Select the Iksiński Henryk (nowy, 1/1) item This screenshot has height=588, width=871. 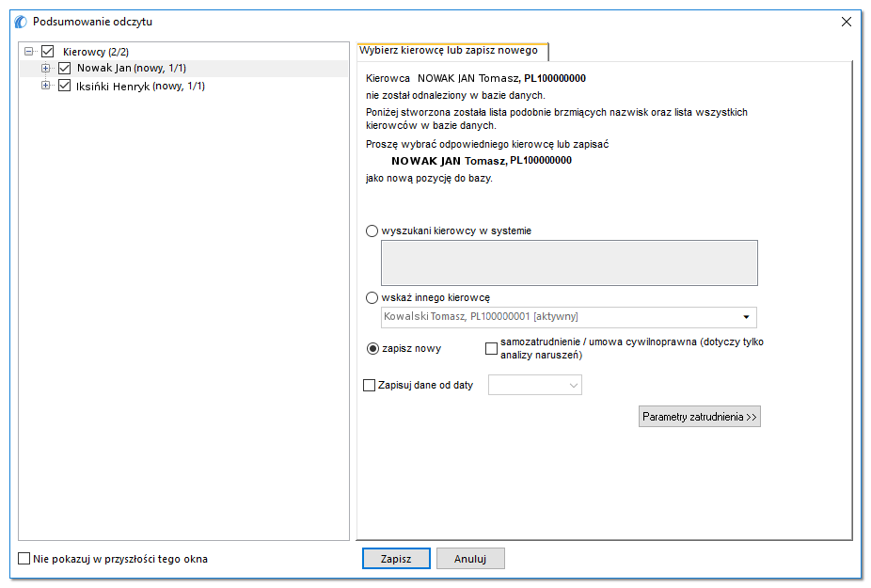[x=140, y=87]
